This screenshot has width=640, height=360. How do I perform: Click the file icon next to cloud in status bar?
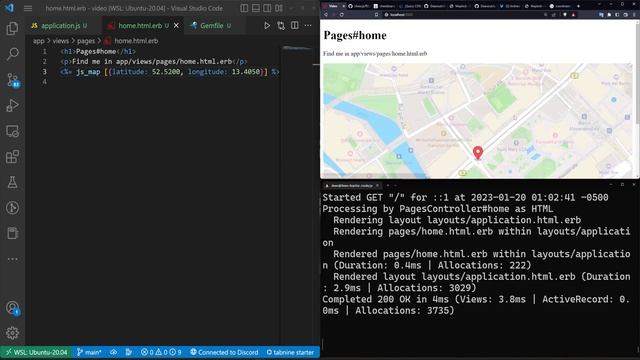[x=129, y=352]
